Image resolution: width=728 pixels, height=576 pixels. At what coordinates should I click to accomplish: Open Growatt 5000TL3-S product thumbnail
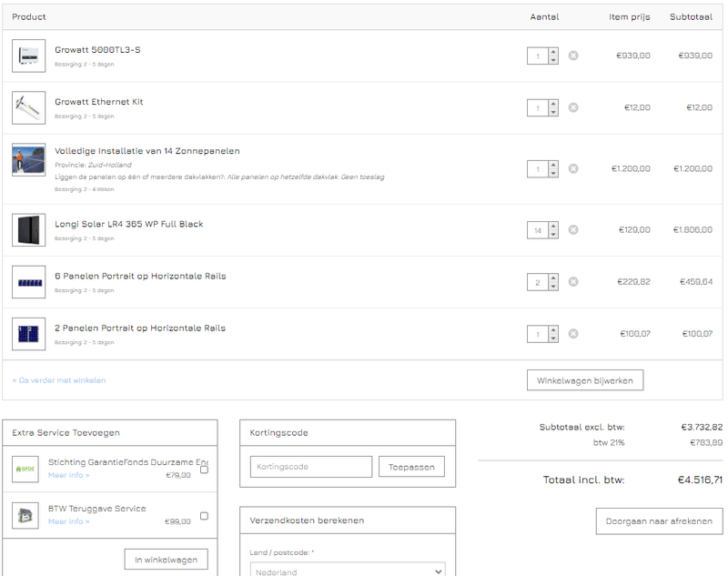[x=28, y=56]
